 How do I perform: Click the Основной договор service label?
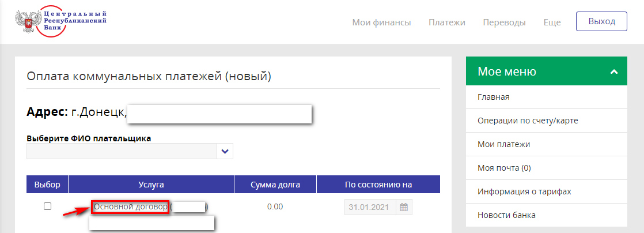tap(131, 206)
